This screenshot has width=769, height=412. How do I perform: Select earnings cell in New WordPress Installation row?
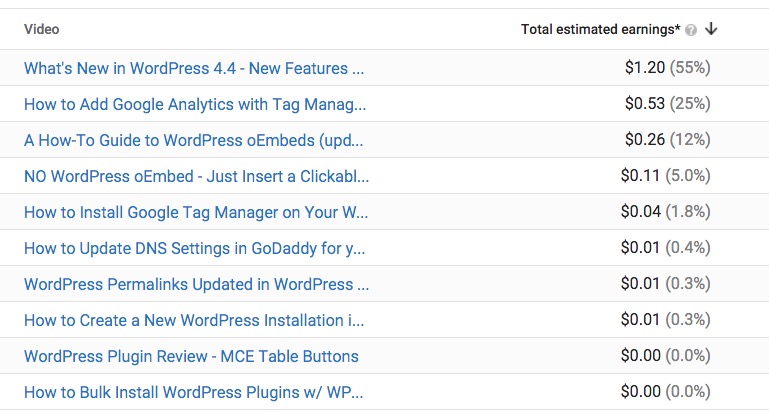click(666, 319)
